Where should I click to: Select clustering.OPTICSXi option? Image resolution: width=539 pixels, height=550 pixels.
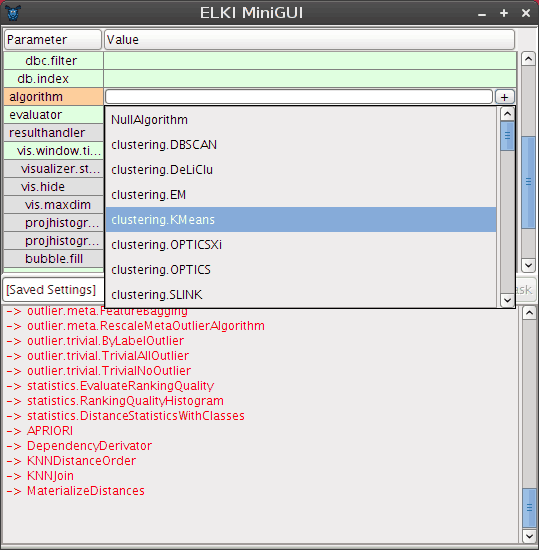tap(301, 245)
